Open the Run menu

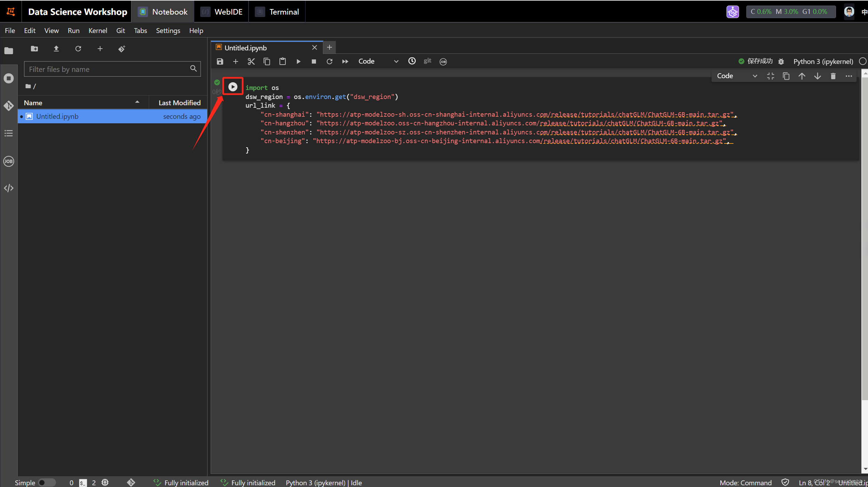pyautogui.click(x=73, y=31)
